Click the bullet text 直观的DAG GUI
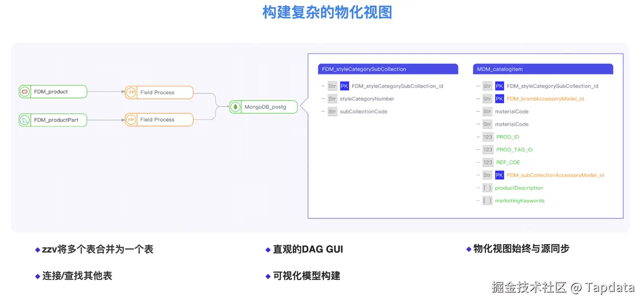 [308, 249]
